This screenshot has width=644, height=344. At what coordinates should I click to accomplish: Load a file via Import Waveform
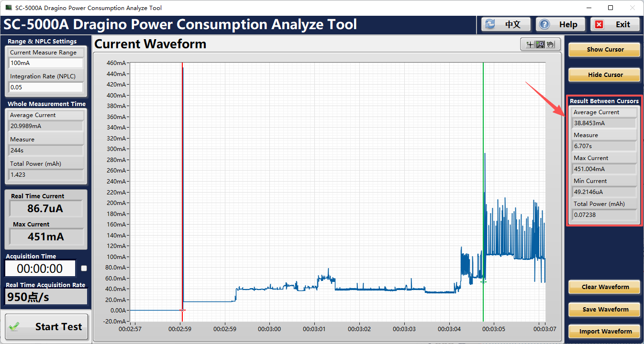pyautogui.click(x=604, y=332)
